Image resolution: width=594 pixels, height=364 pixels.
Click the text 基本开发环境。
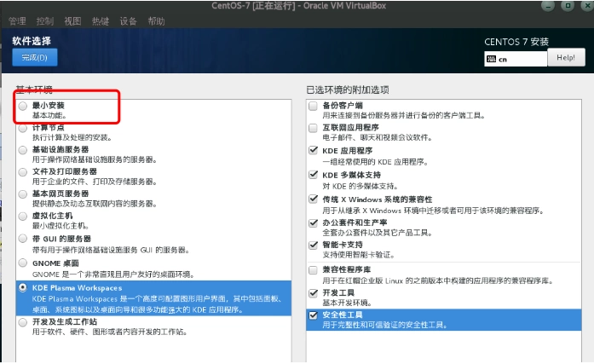[x=348, y=303]
